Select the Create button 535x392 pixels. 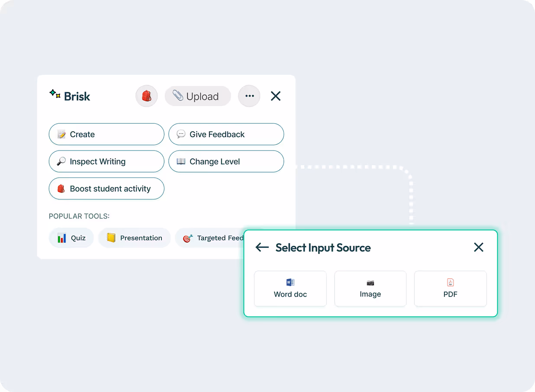[106, 134]
